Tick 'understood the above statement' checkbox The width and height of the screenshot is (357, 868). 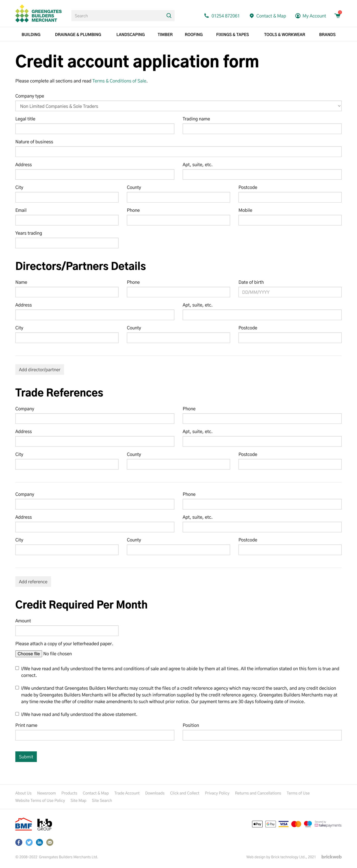pos(17,714)
